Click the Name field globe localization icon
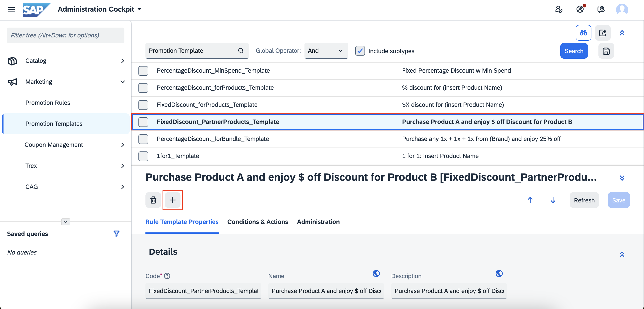 pyautogui.click(x=376, y=274)
